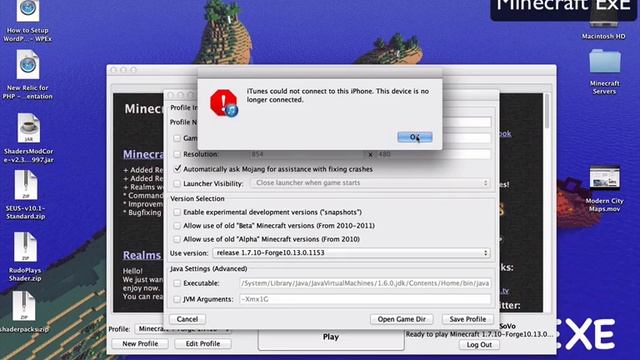The width and height of the screenshot is (640, 360).
Task: Click Save Profile button
Action: [468, 319]
